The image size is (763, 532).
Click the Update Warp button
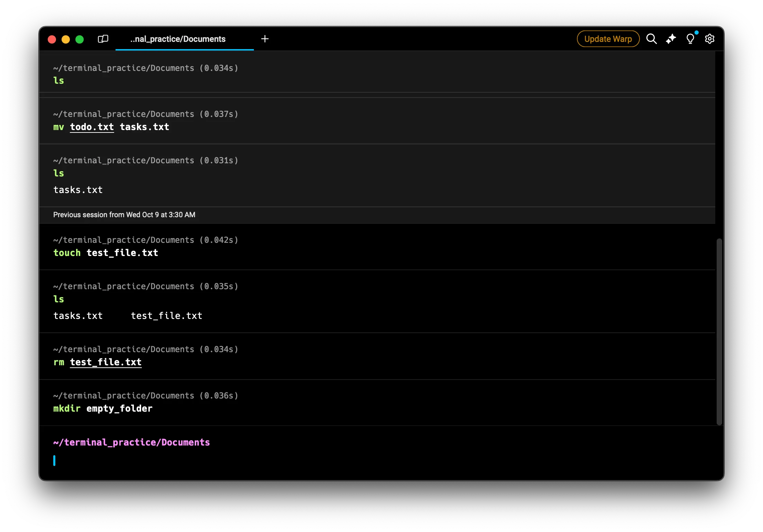(x=608, y=39)
